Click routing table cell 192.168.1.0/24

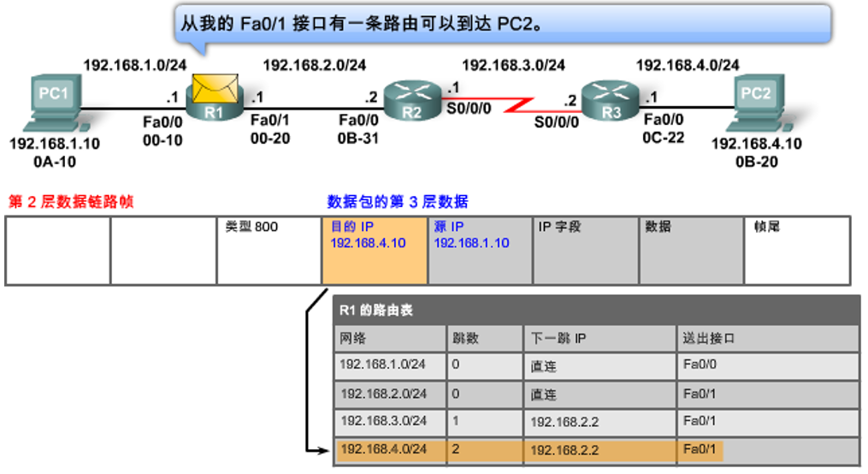point(390,366)
